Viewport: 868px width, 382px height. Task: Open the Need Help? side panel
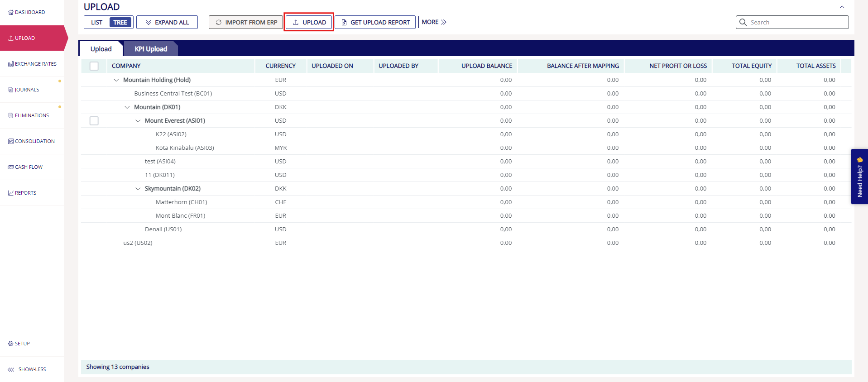[x=859, y=177]
